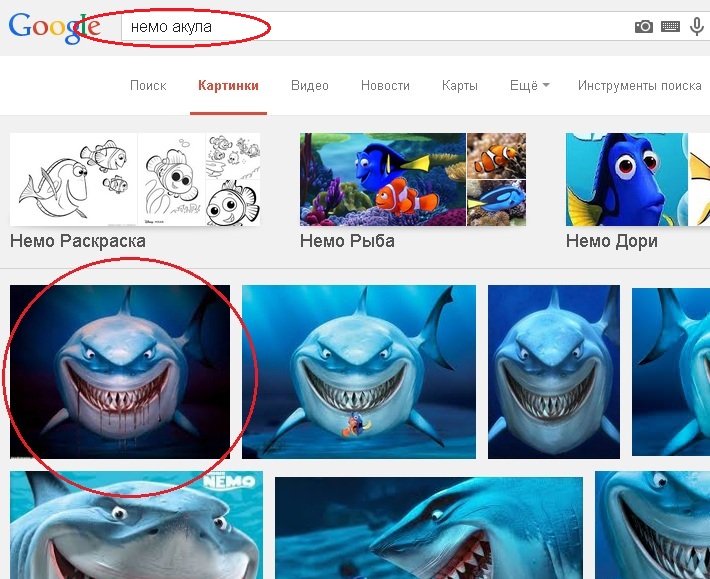Open the Dory close-up thumbnail
The height and width of the screenshot is (579, 710).
tap(627, 179)
